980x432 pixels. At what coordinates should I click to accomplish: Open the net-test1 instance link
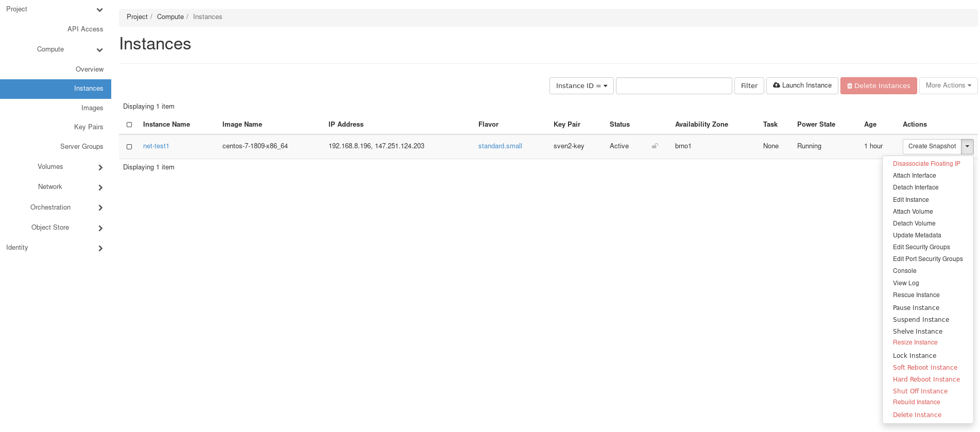(156, 146)
